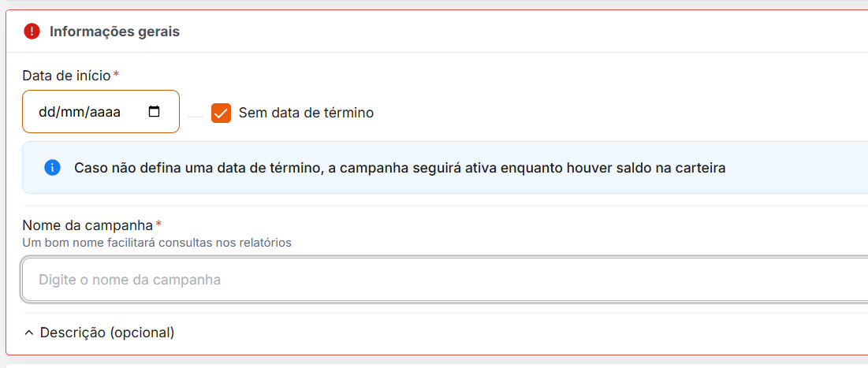Select the "dd" day segment of start date

click(x=47, y=112)
